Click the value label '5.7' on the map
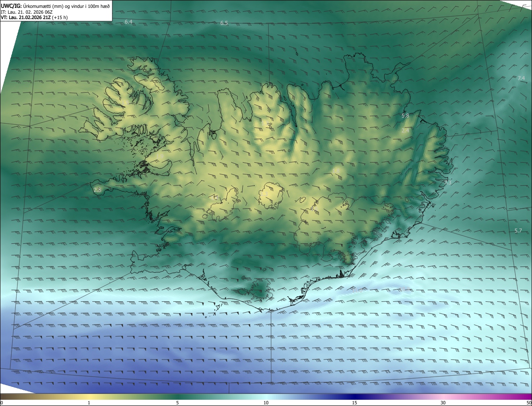 [x=518, y=230]
